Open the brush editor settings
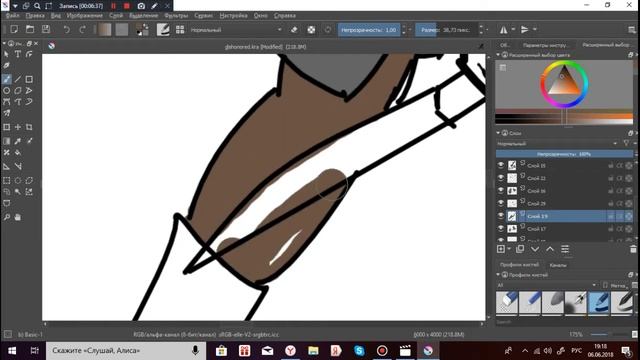Viewport: 640px width, 360px height. [163, 29]
